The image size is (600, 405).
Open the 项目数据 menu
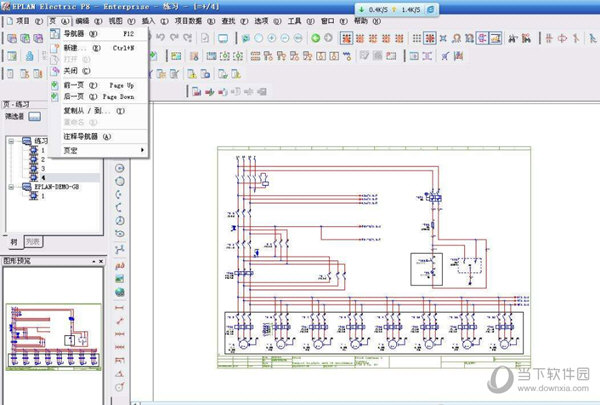[194, 21]
